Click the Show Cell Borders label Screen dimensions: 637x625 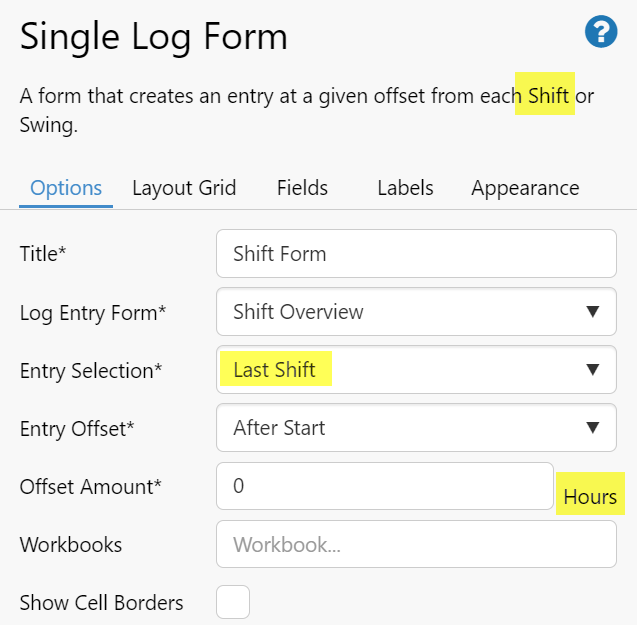click(x=102, y=603)
